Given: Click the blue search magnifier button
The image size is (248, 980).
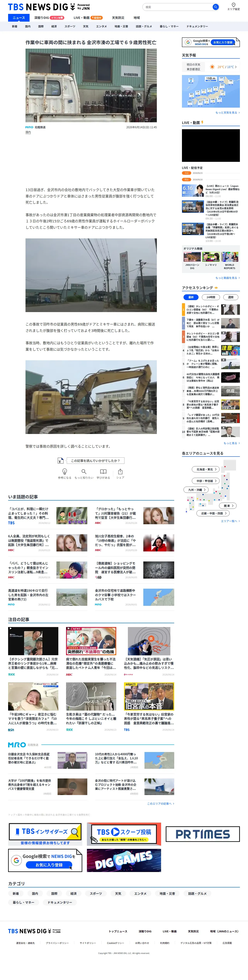Looking at the screenshot, I should (215, 7).
